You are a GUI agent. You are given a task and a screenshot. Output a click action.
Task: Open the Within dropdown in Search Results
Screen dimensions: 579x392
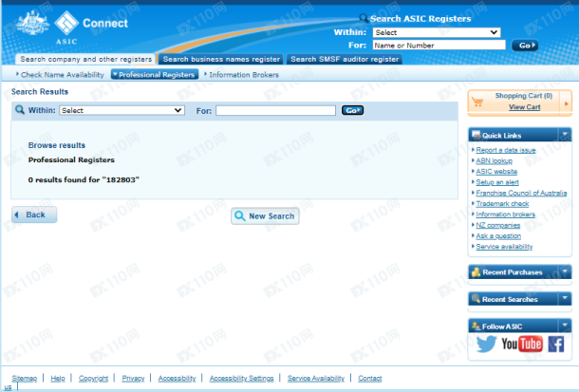point(121,110)
